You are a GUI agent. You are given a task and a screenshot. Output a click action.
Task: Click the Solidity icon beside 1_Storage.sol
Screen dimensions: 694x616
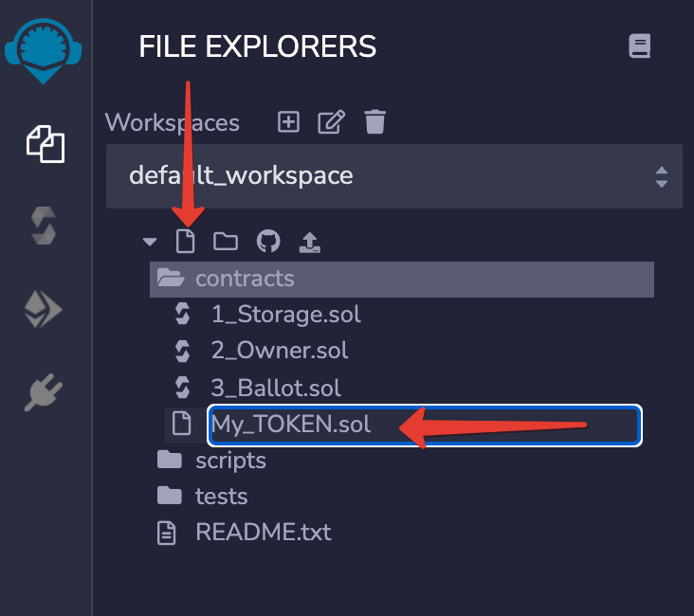tap(182, 314)
